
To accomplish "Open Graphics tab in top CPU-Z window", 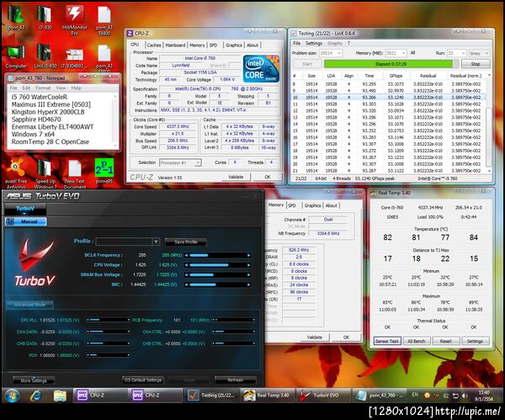I will click(234, 45).
